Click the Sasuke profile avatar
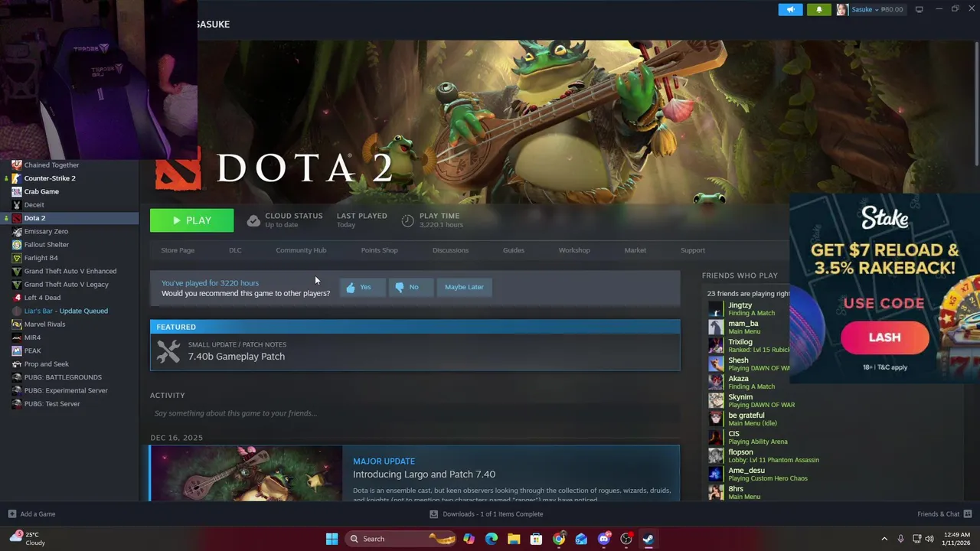 [842, 9]
